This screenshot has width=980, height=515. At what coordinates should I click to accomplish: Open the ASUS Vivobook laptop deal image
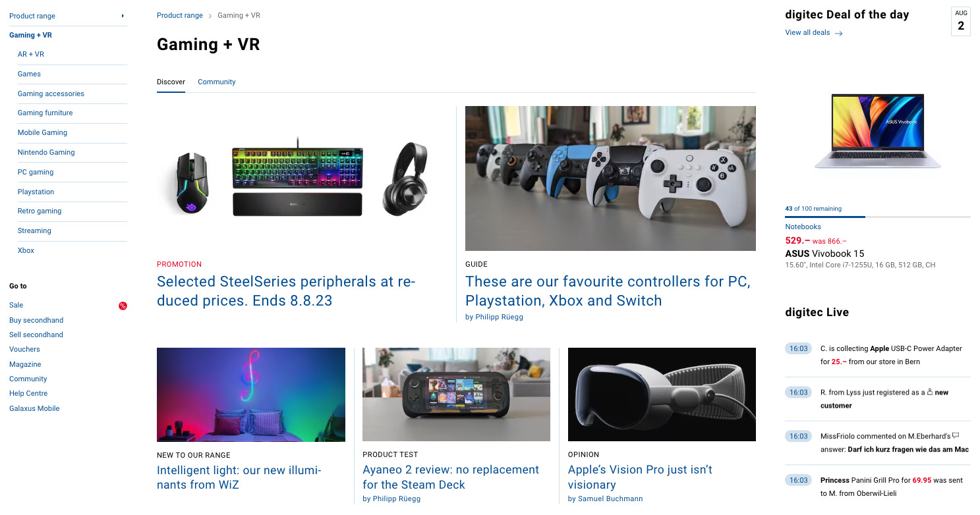pos(877,131)
